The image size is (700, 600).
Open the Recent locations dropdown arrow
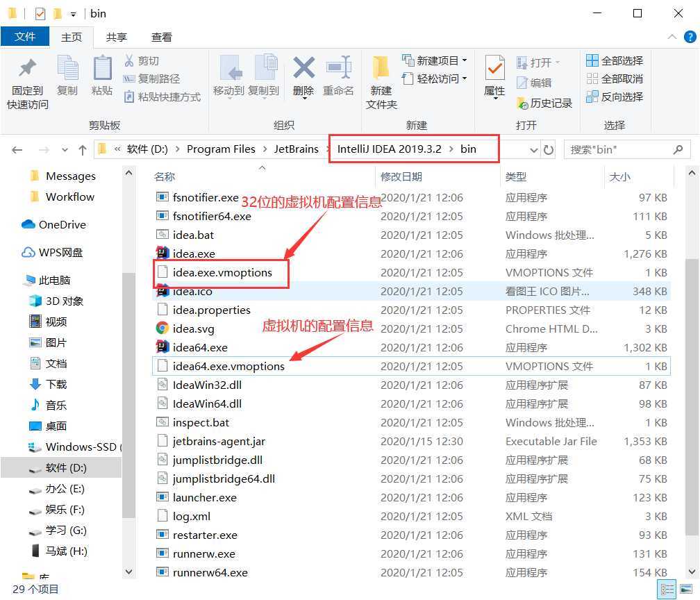tap(65, 150)
